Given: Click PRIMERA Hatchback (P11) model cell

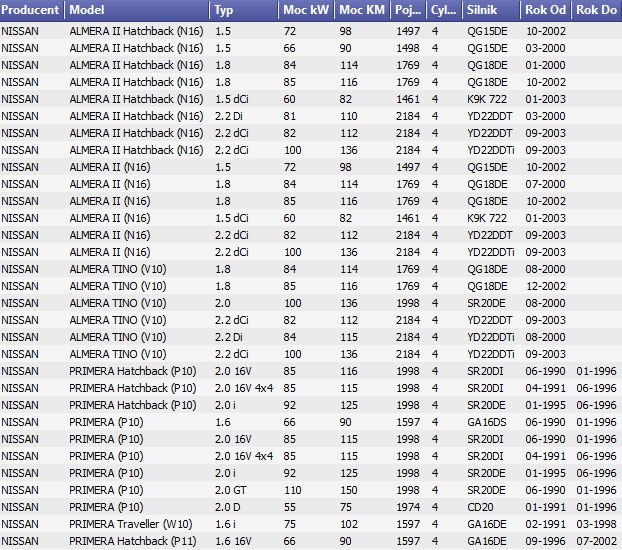Looking at the screenshot, I should (132, 542).
